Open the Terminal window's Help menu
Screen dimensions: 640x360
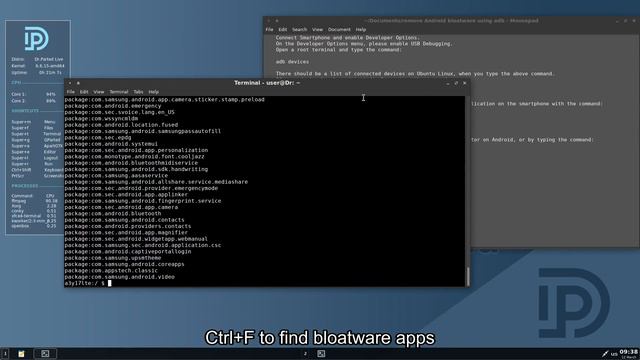(x=153, y=92)
